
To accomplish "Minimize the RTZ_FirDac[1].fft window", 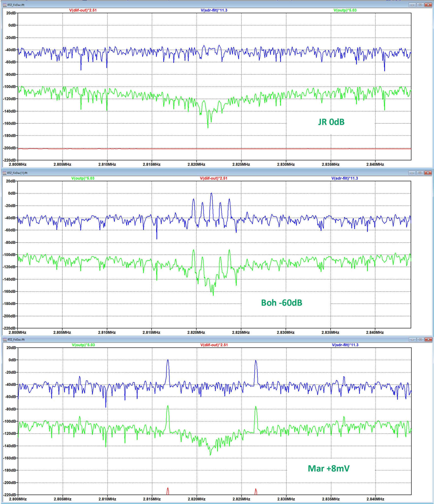I will [412, 173].
